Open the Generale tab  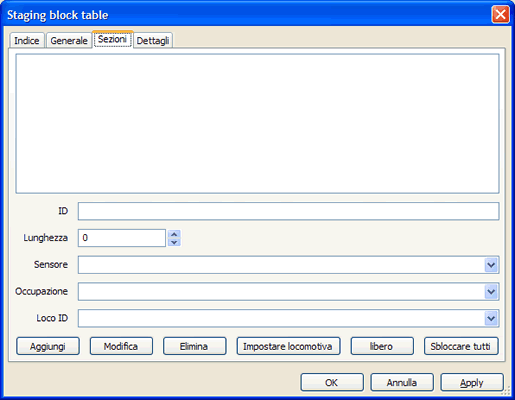(69, 40)
